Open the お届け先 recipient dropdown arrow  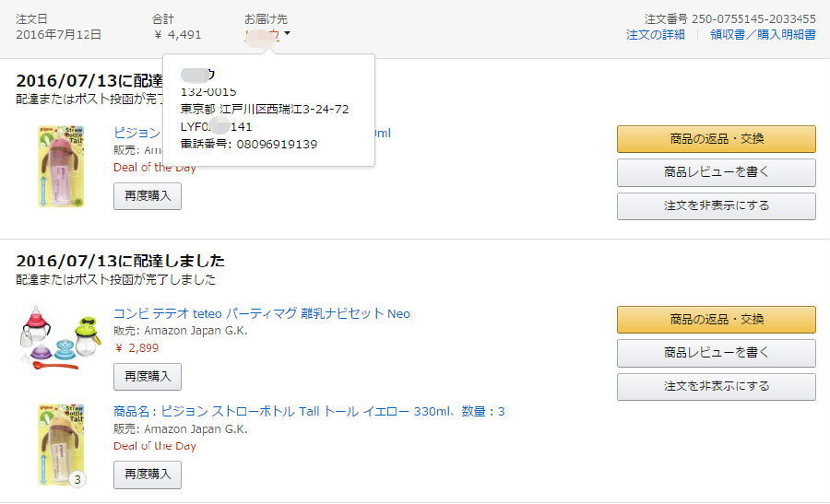click(x=288, y=35)
